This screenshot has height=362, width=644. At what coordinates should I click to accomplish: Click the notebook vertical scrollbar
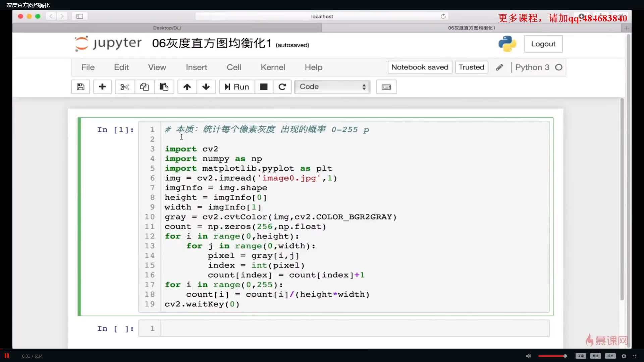[622, 199]
